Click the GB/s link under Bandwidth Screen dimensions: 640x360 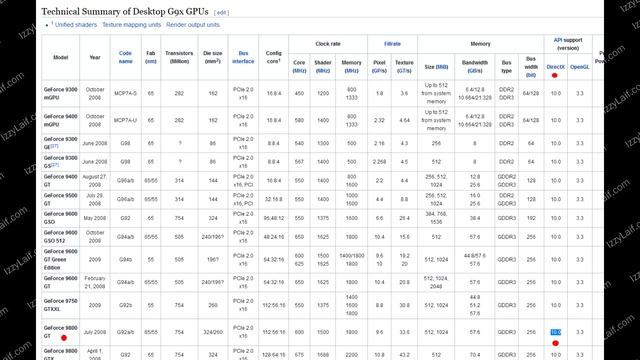tap(476, 71)
